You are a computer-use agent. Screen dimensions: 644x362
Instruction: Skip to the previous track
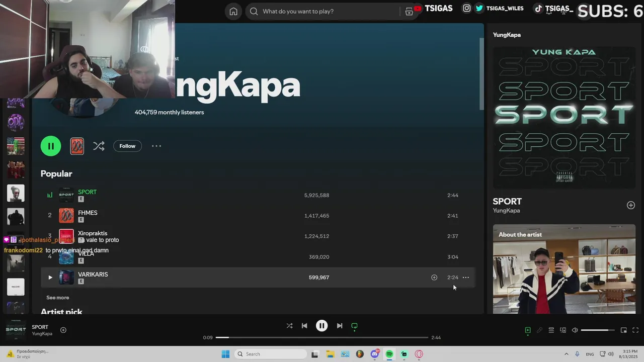pos(304,326)
